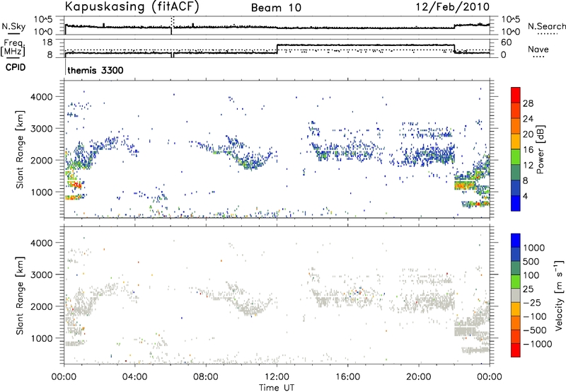Click the '60' Nave axis value
The width and height of the screenshot is (566, 392).
(507, 42)
